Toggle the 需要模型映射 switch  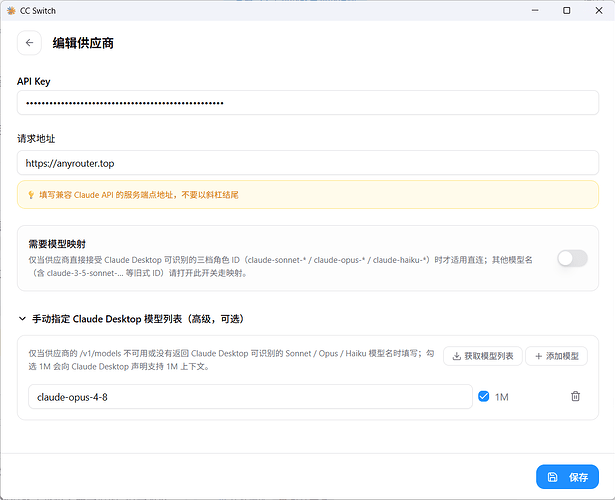point(572,258)
